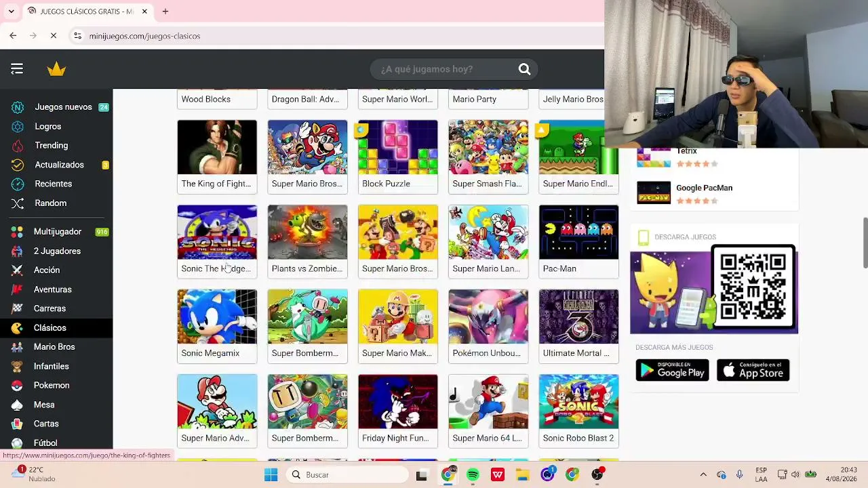The height and width of the screenshot is (488, 868).
Task: Select the JUEGOS CLÁSICOS GRATIS browser tab
Action: pos(87,12)
